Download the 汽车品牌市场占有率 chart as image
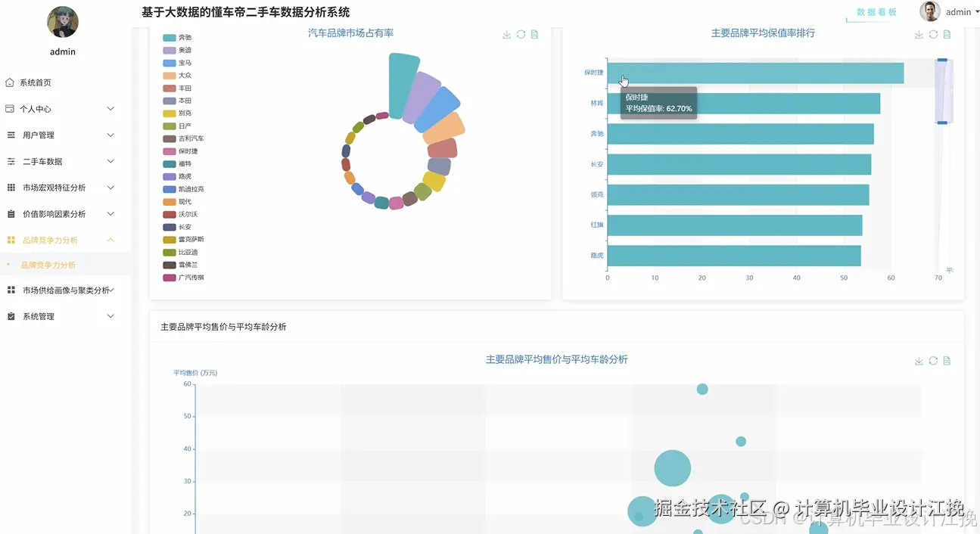Viewport: 980px width, 534px height. pos(507,35)
